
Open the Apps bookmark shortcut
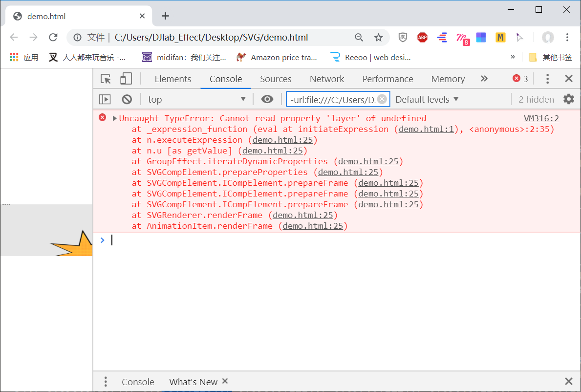click(24, 57)
